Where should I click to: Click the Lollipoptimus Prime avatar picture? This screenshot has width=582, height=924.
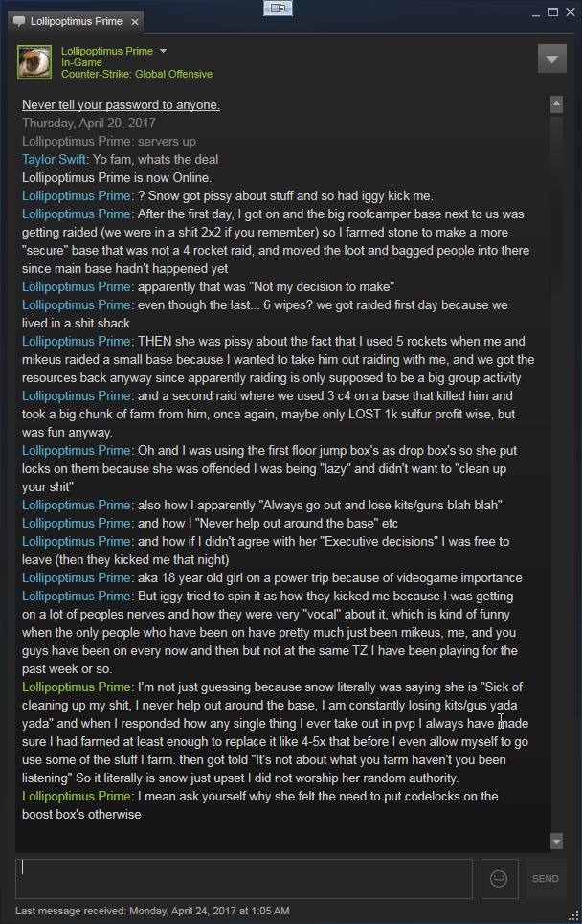tap(34, 62)
